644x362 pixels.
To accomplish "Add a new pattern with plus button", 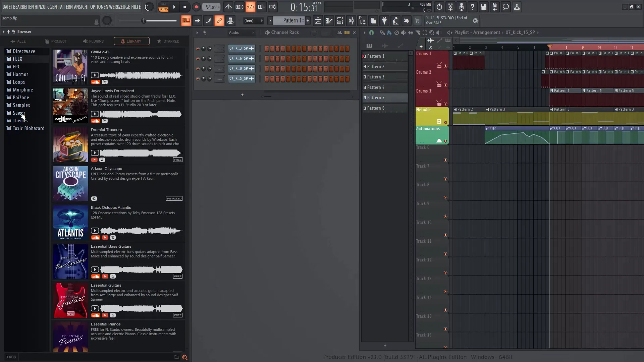I will [x=308, y=21].
